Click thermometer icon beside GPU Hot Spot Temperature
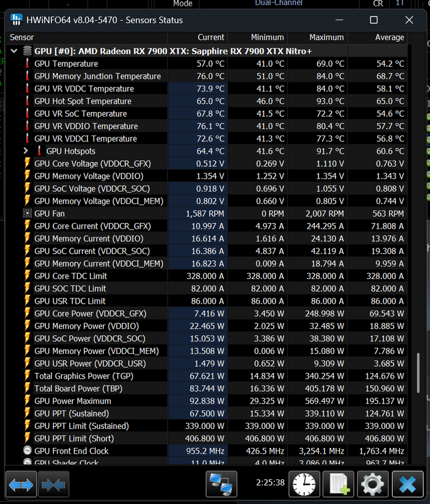Screen dimensions: 430x504 pyautogui.click(x=27, y=101)
